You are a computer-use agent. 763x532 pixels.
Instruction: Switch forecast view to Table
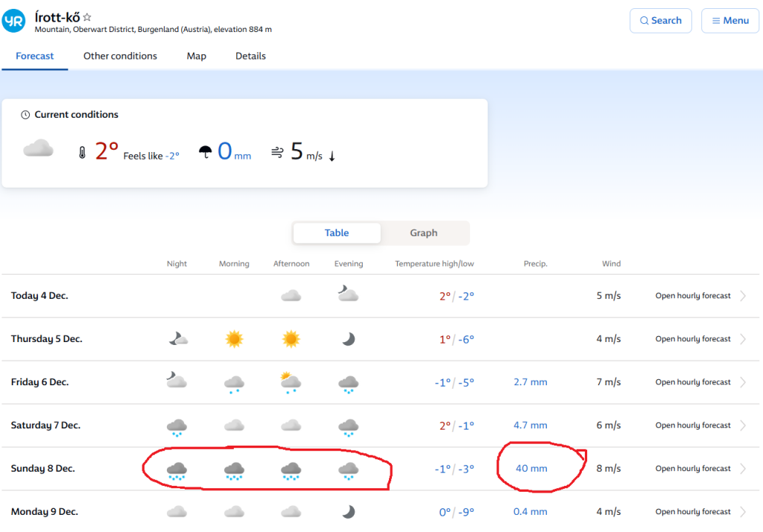(337, 233)
